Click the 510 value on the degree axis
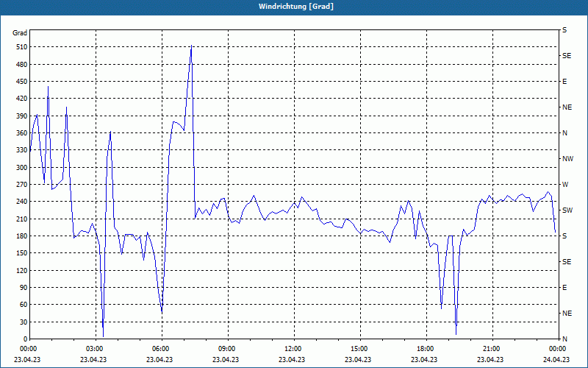588x368 pixels. point(23,47)
